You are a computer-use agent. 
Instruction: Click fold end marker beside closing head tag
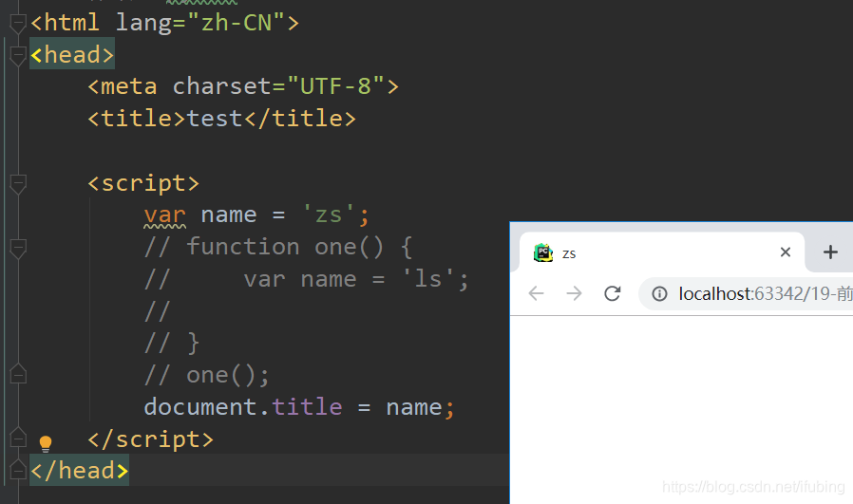[17, 470]
